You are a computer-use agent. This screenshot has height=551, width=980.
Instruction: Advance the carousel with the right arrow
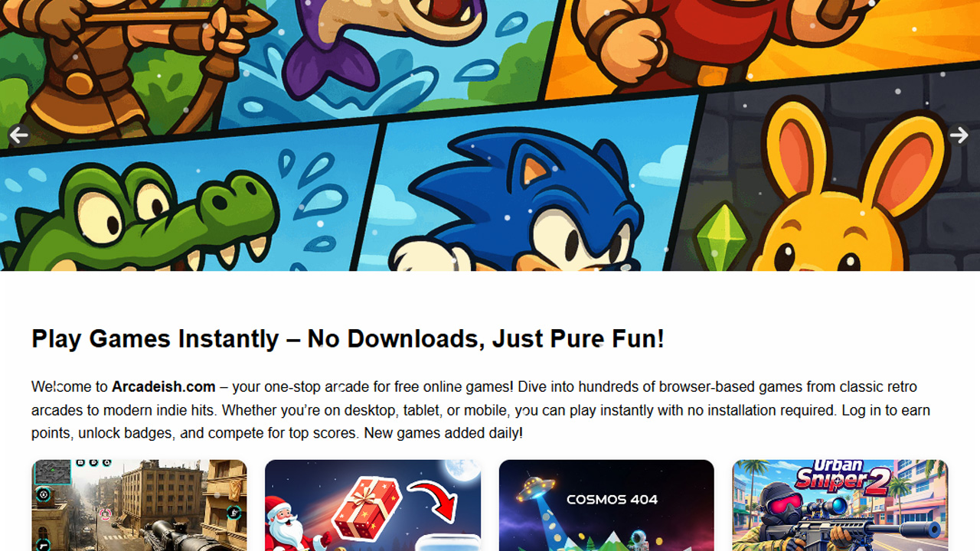959,135
